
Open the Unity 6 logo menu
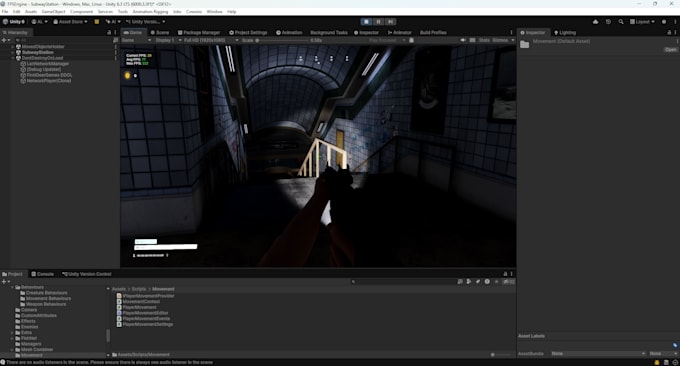[x=14, y=22]
